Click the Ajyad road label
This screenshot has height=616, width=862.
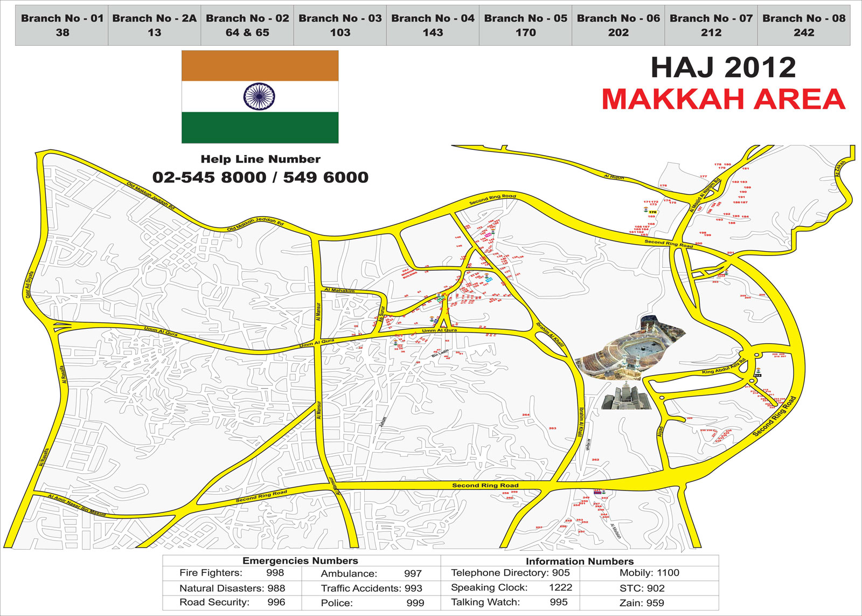point(660,431)
